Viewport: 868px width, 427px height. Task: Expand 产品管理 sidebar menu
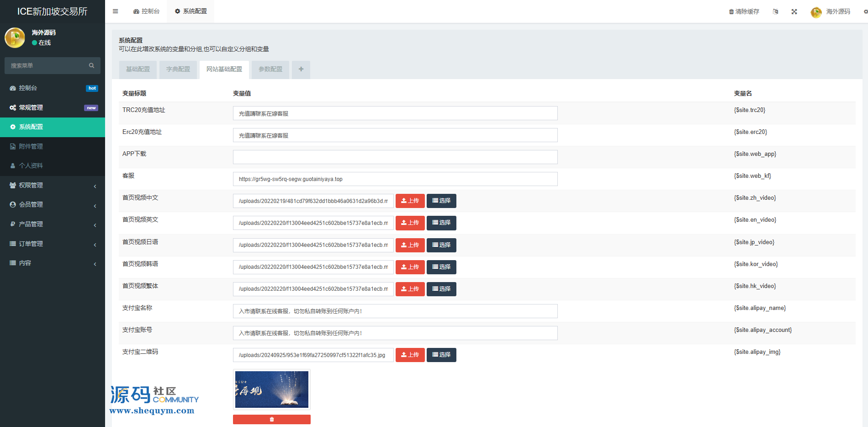point(53,224)
